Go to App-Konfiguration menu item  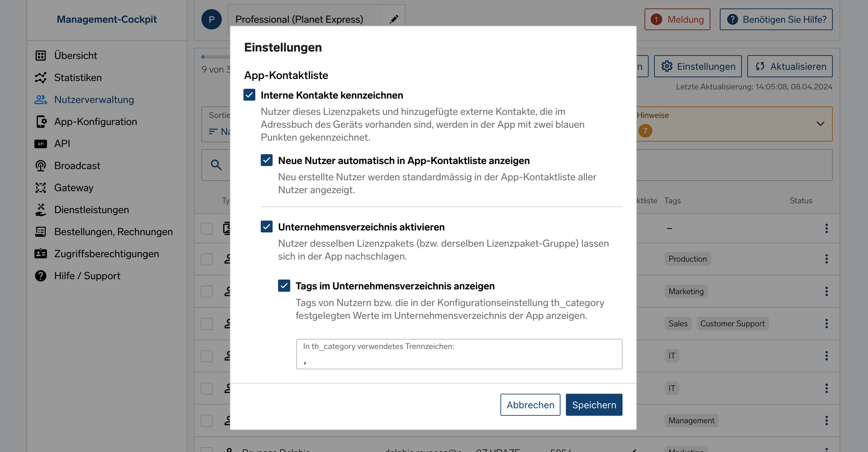pos(96,122)
